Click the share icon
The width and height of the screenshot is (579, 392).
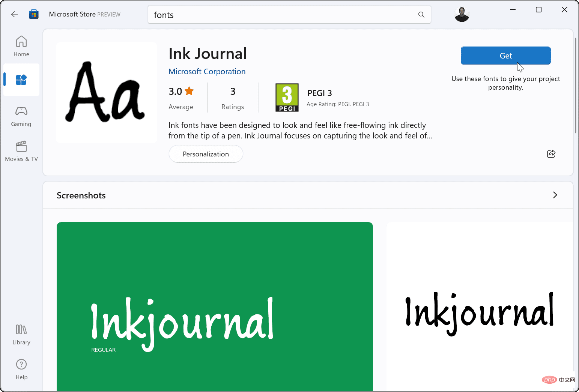pyautogui.click(x=551, y=154)
